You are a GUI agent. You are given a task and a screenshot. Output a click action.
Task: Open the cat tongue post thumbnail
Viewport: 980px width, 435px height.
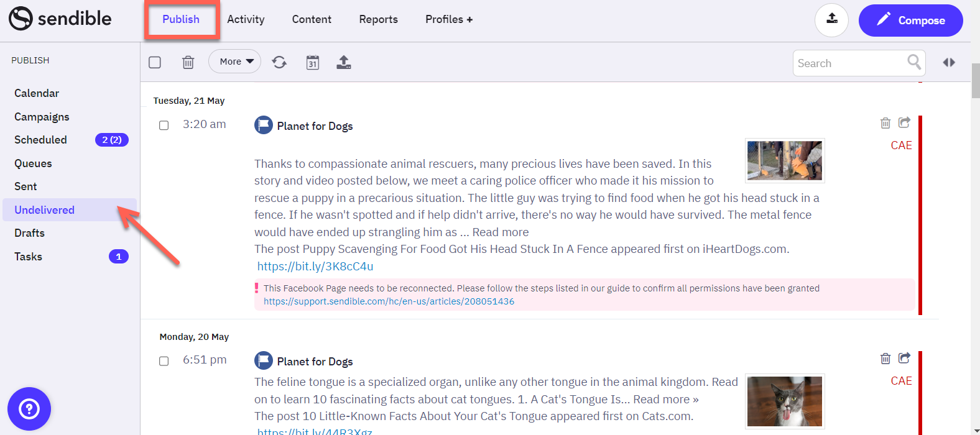[785, 401]
